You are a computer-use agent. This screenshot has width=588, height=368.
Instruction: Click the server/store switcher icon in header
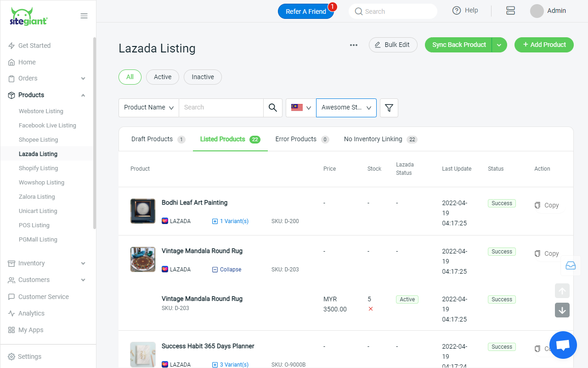pos(510,11)
